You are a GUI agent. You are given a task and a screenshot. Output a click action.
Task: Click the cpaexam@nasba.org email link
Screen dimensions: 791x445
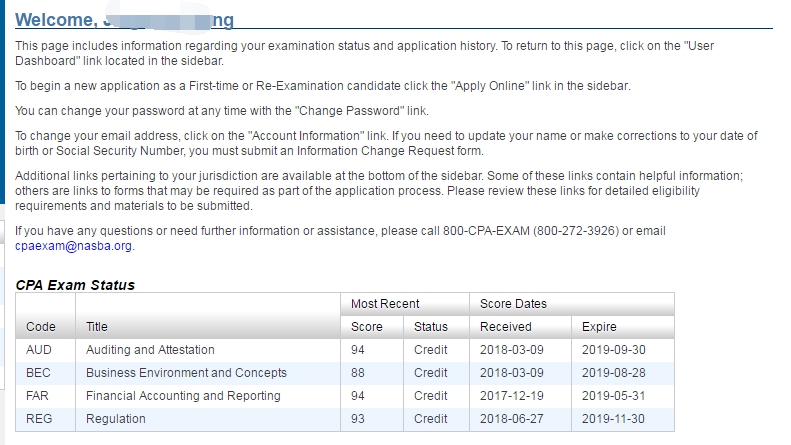74,246
